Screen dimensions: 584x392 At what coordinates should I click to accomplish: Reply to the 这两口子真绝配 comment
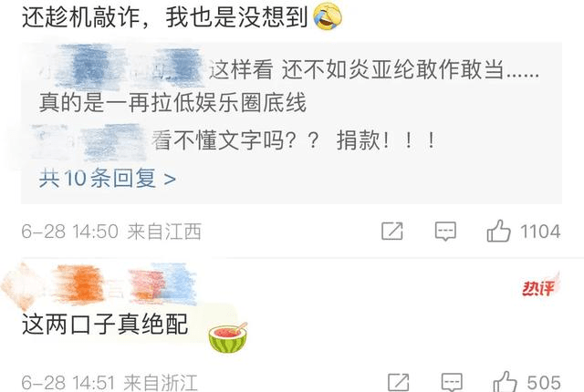(452, 382)
